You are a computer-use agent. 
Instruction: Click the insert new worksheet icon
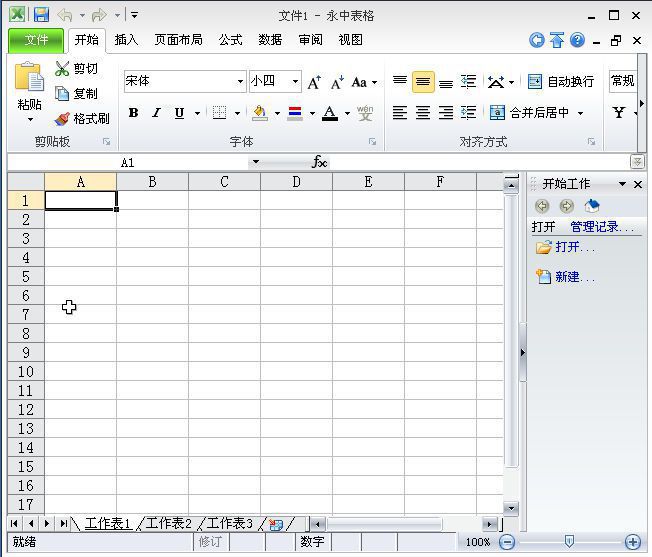pyautogui.click(x=276, y=525)
